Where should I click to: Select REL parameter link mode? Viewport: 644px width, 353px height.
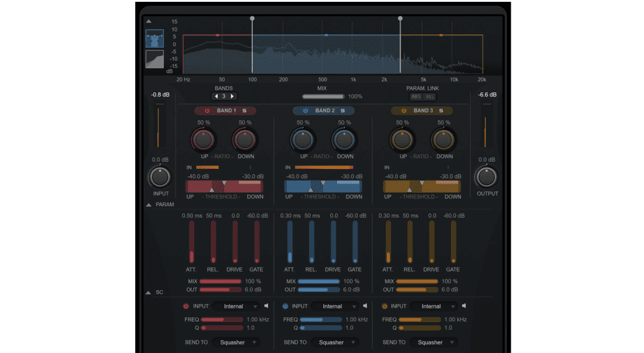430,97
